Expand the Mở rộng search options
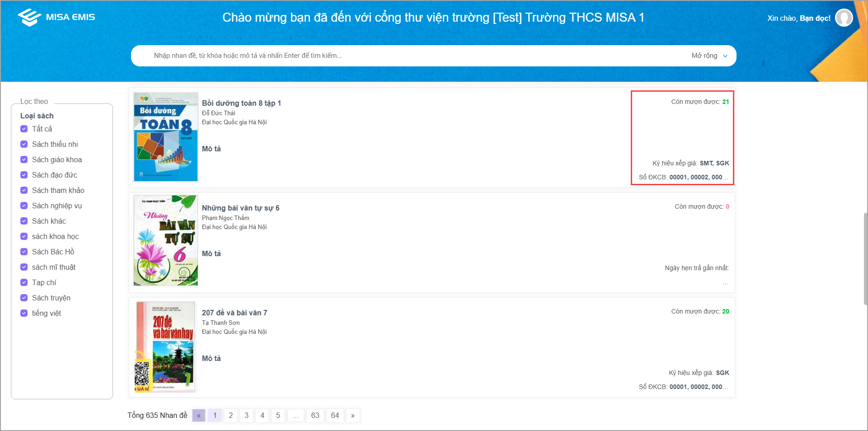This screenshot has width=868, height=431. tap(709, 56)
